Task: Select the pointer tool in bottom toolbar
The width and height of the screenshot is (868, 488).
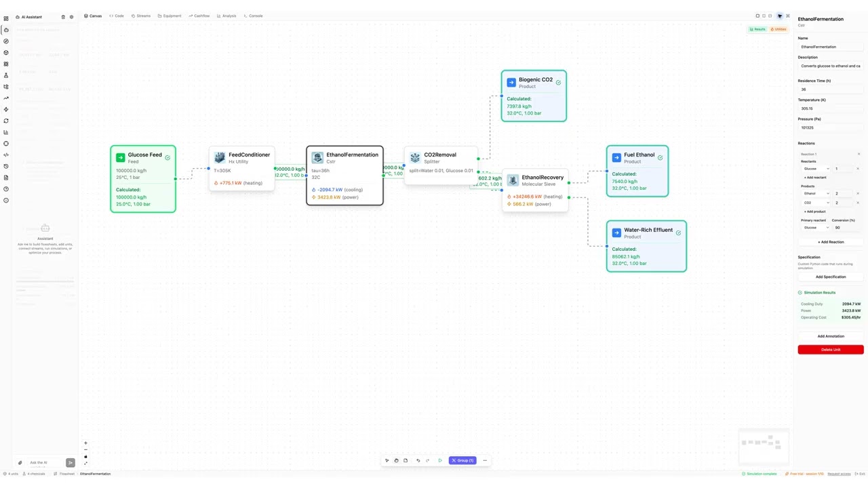Action: (x=387, y=460)
